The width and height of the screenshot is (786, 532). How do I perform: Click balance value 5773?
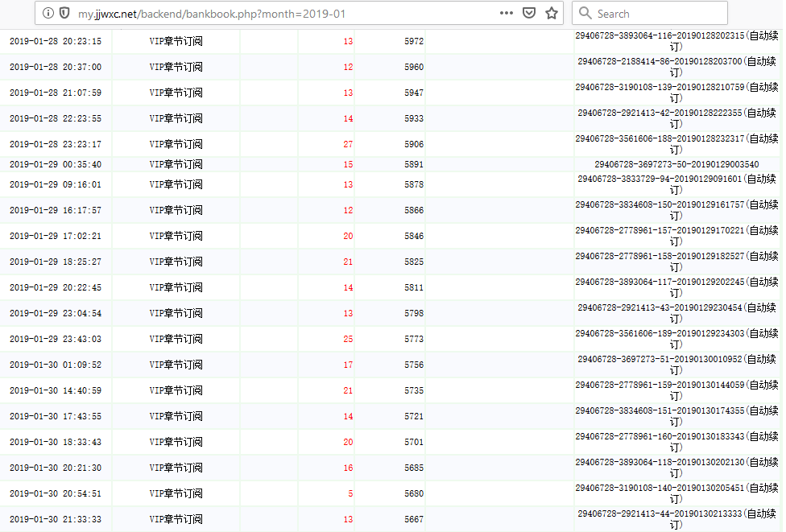tap(414, 339)
